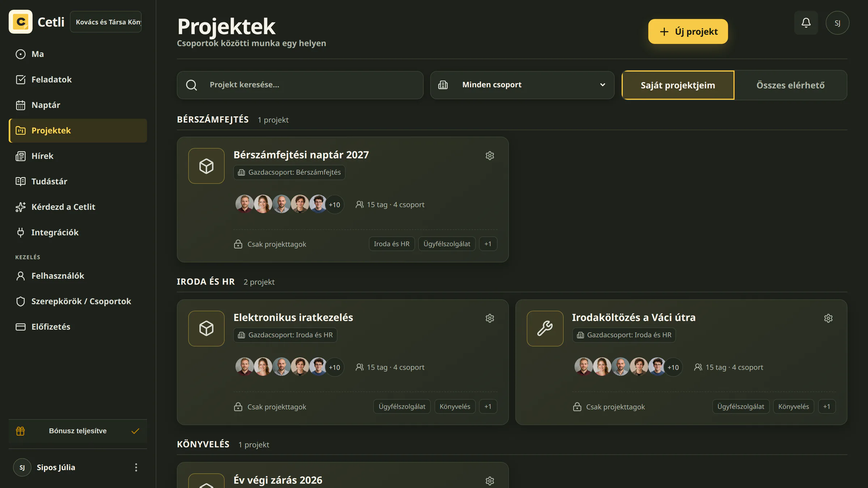Expand +1 groups on Elektronikus iratkezelés card
This screenshot has width=868, height=488.
tap(488, 407)
